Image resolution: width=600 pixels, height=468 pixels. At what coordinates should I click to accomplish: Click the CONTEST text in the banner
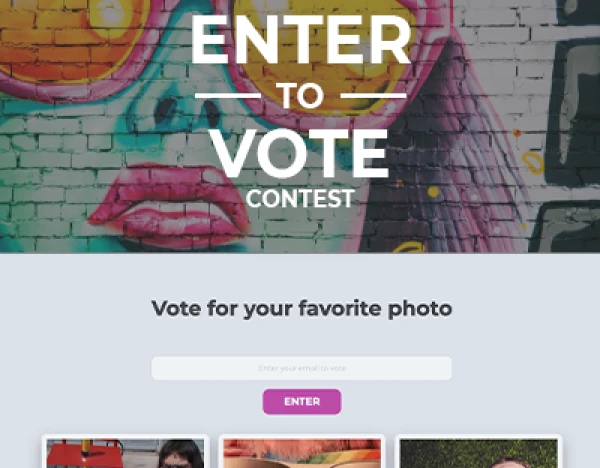[x=300, y=198]
